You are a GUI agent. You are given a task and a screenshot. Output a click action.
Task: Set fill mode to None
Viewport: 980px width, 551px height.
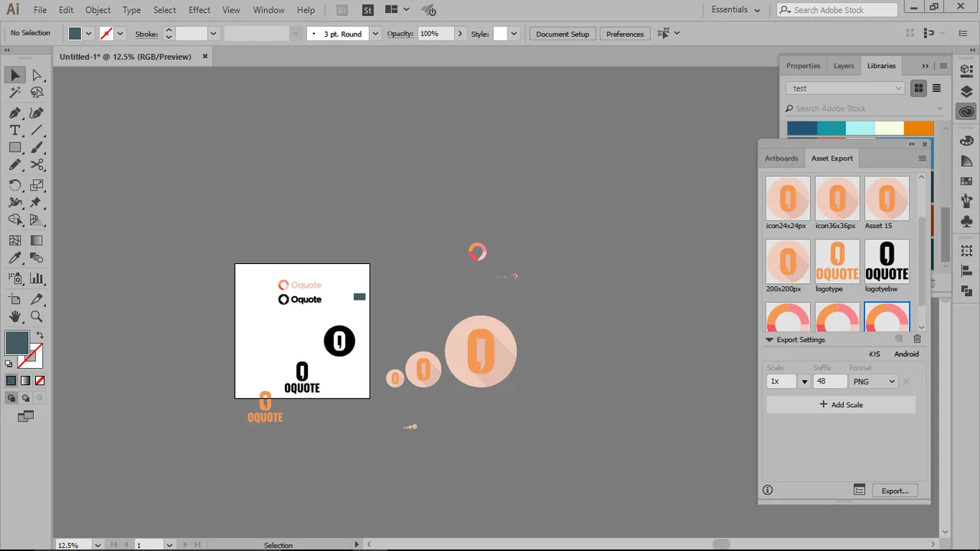(x=40, y=380)
